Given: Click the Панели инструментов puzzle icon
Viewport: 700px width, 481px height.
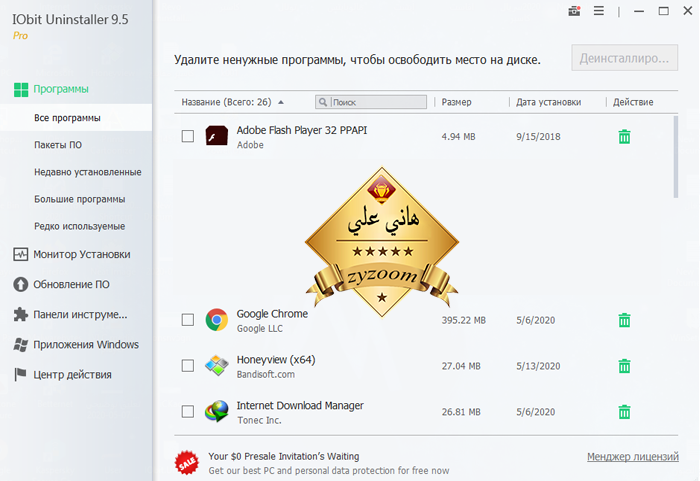Looking at the screenshot, I should [21, 314].
